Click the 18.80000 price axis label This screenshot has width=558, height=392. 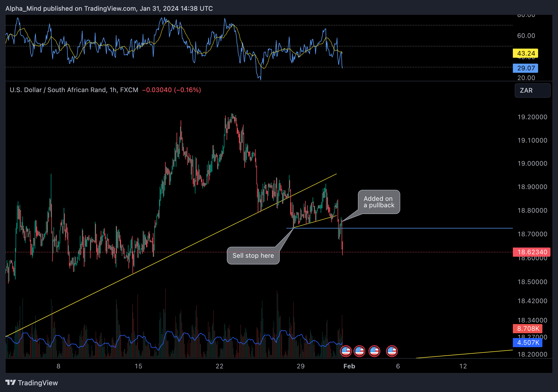point(532,210)
